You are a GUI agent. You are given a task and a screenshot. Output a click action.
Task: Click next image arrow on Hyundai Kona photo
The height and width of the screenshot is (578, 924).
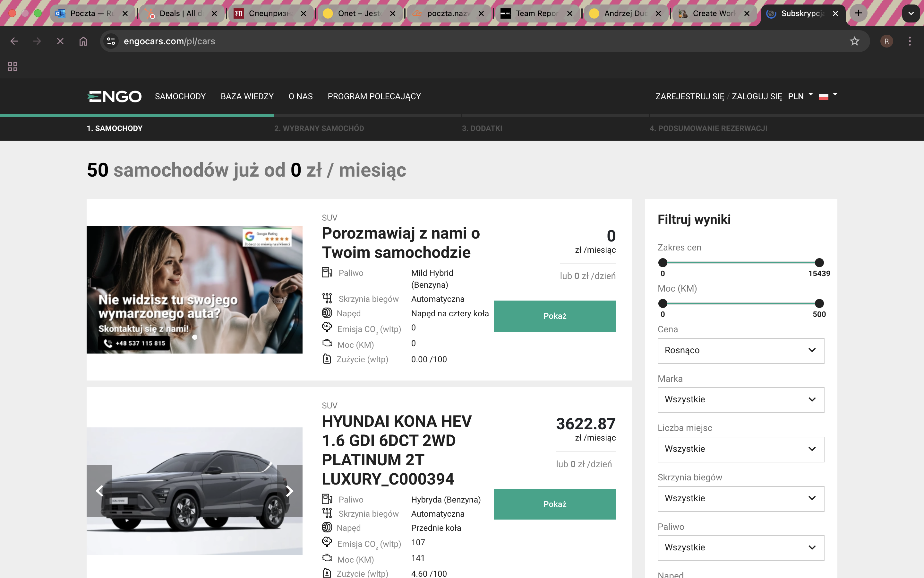pyautogui.click(x=289, y=491)
